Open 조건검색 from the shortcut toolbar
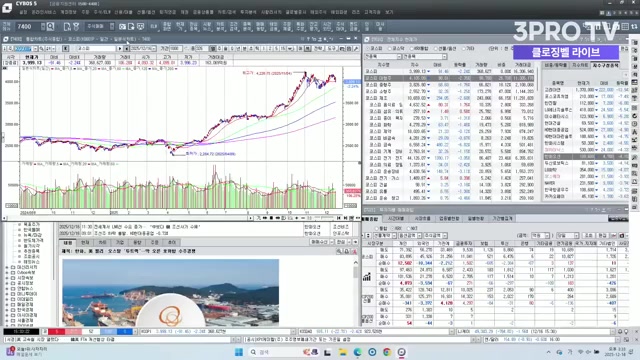 pos(233,27)
